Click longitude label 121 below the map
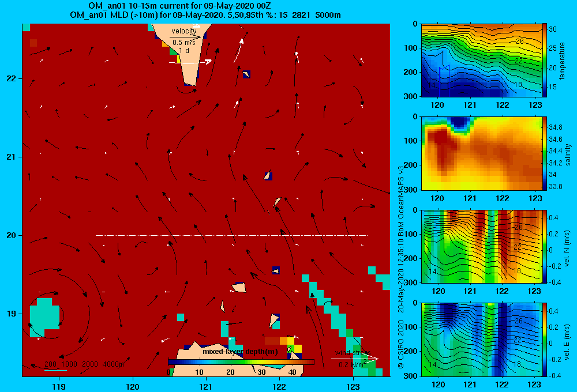Image resolution: width=577 pixels, height=392 pixels. pyautogui.click(x=206, y=386)
